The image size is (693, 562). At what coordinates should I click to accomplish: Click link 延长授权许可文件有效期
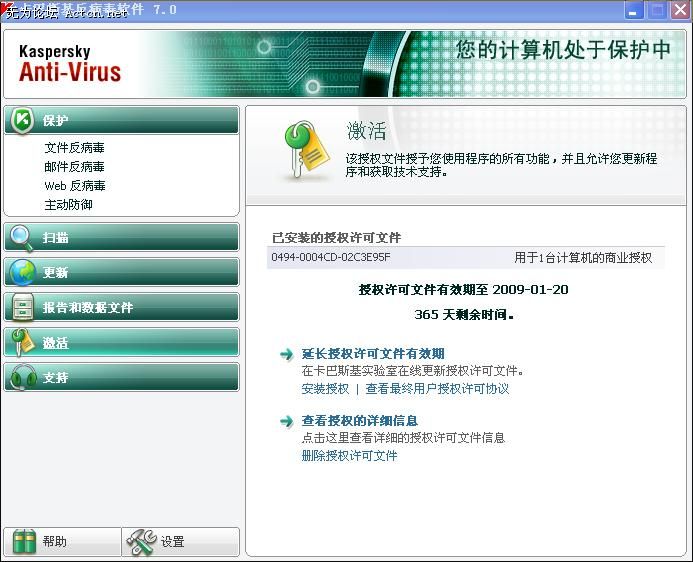click(x=373, y=354)
